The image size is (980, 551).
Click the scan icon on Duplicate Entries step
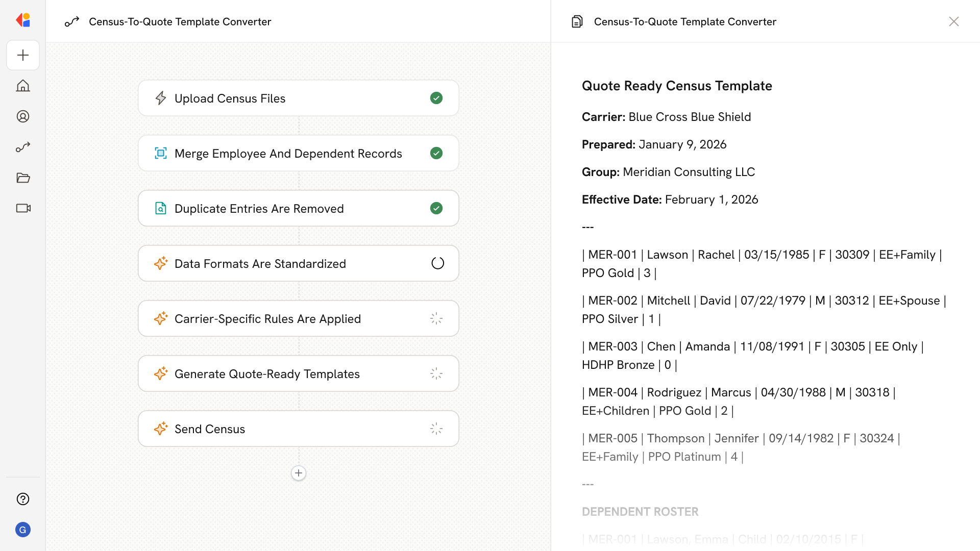point(161,208)
